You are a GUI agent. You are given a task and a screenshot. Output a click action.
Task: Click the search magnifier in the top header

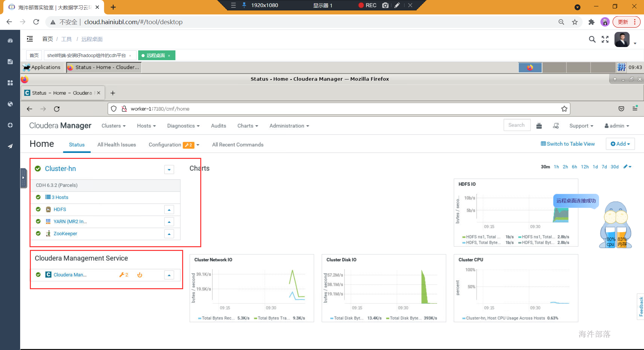592,39
